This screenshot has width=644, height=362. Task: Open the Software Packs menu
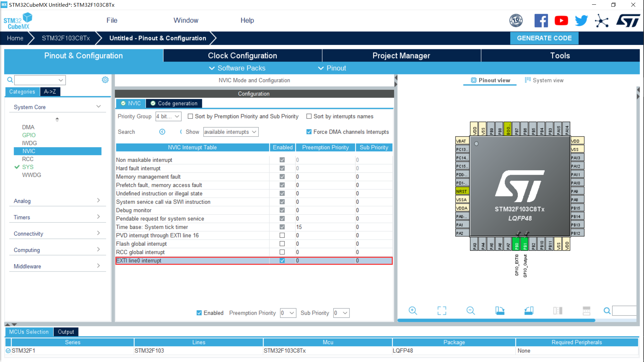pyautogui.click(x=237, y=68)
